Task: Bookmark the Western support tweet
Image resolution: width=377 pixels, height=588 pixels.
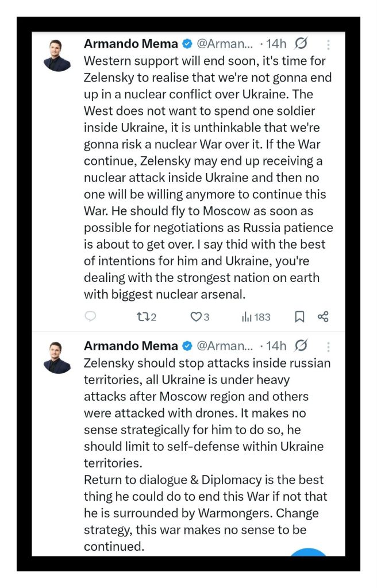Action: (x=299, y=316)
